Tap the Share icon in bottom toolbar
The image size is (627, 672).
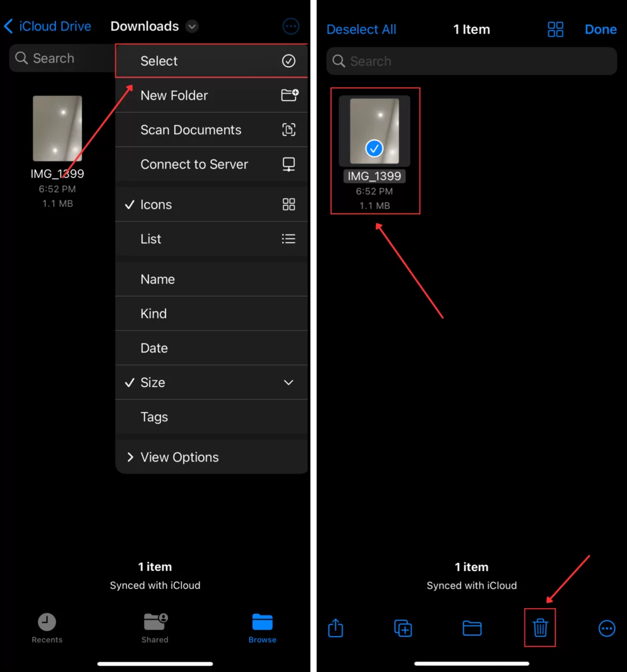pos(335,628)
